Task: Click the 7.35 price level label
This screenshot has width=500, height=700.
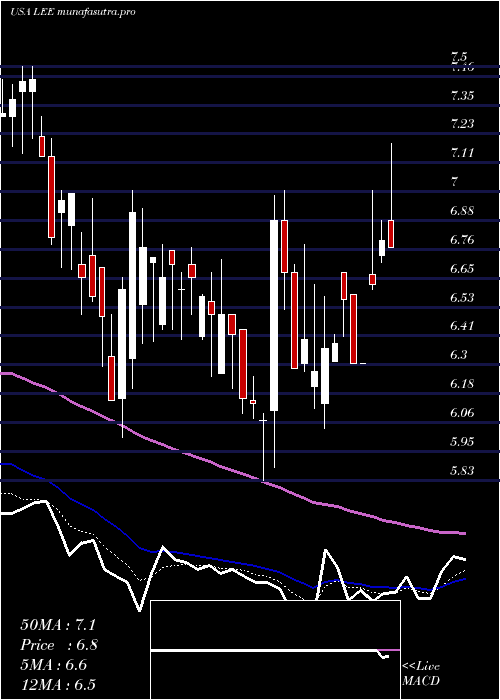Action: (462, 95)
